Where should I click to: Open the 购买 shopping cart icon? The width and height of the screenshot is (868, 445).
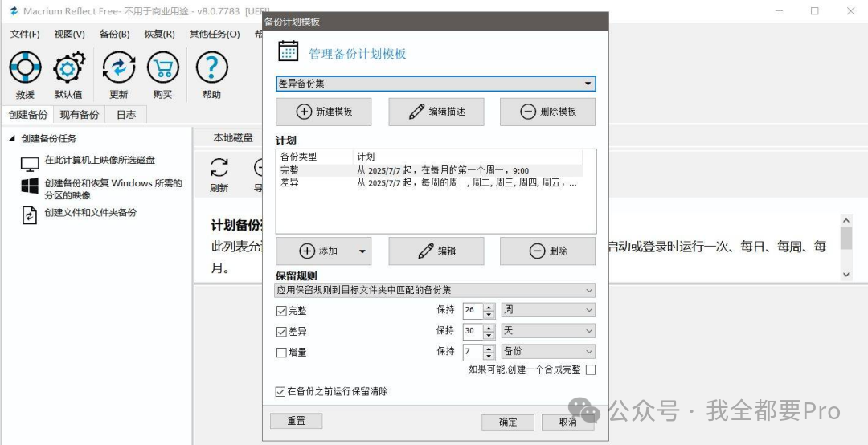click(163, 68)
